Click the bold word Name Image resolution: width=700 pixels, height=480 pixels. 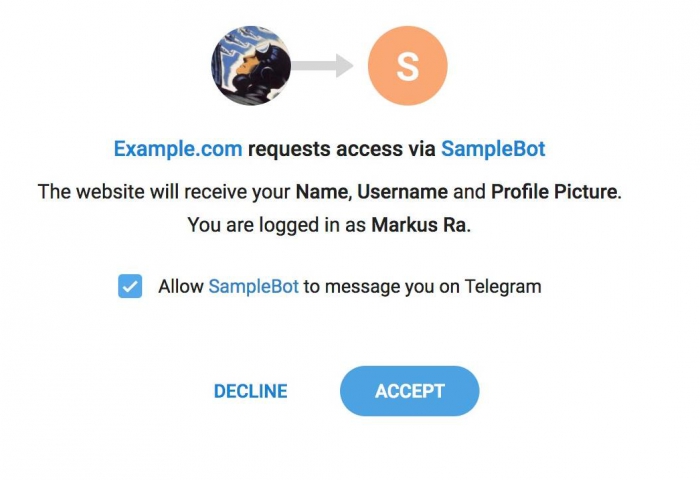pyautogui.click(x=321, y=191)
